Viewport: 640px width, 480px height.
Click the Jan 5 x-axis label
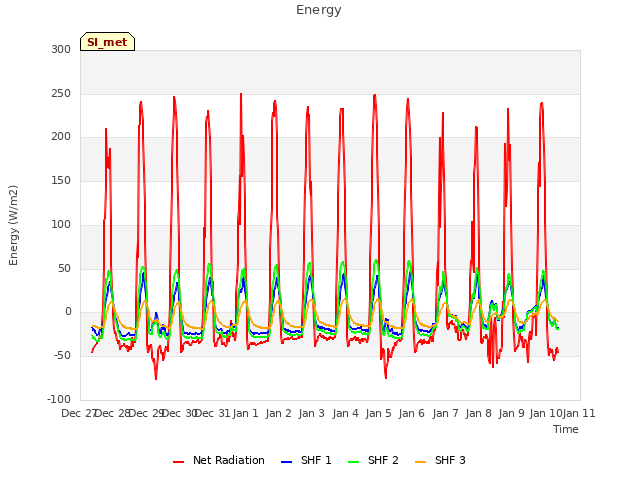(x=379, y=413)
